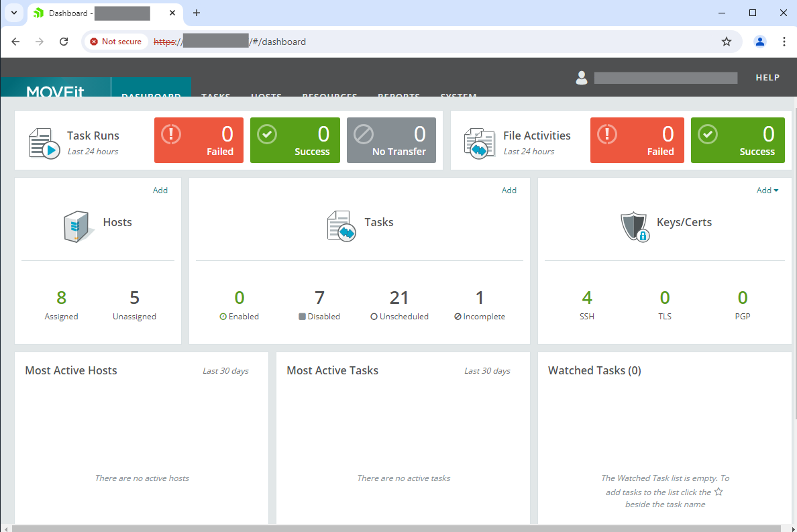The height and width of the screenshot is (532, 797).
Task: Click Add in the Hosts card
Action: [160, 190]
